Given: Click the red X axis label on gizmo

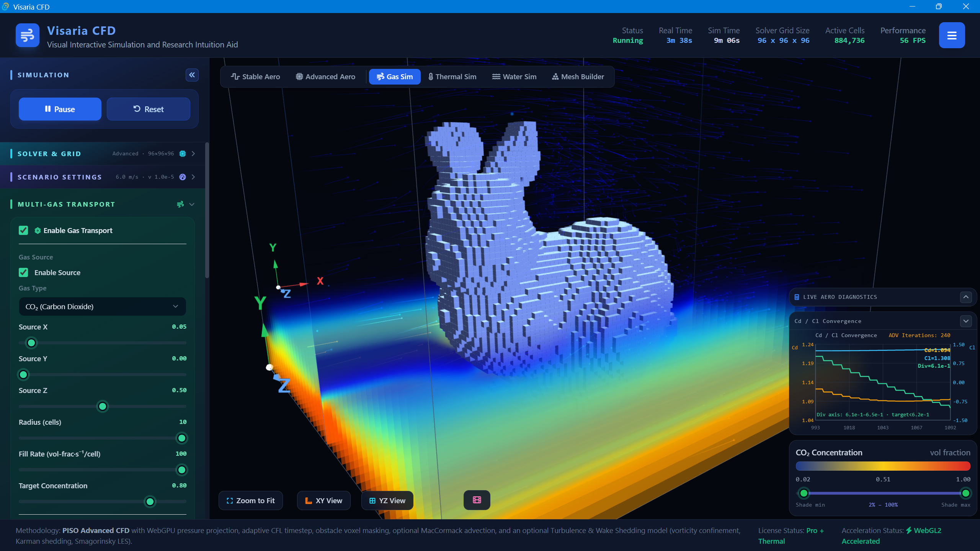Looking at the screenshot, I should [x=320, y=281].
